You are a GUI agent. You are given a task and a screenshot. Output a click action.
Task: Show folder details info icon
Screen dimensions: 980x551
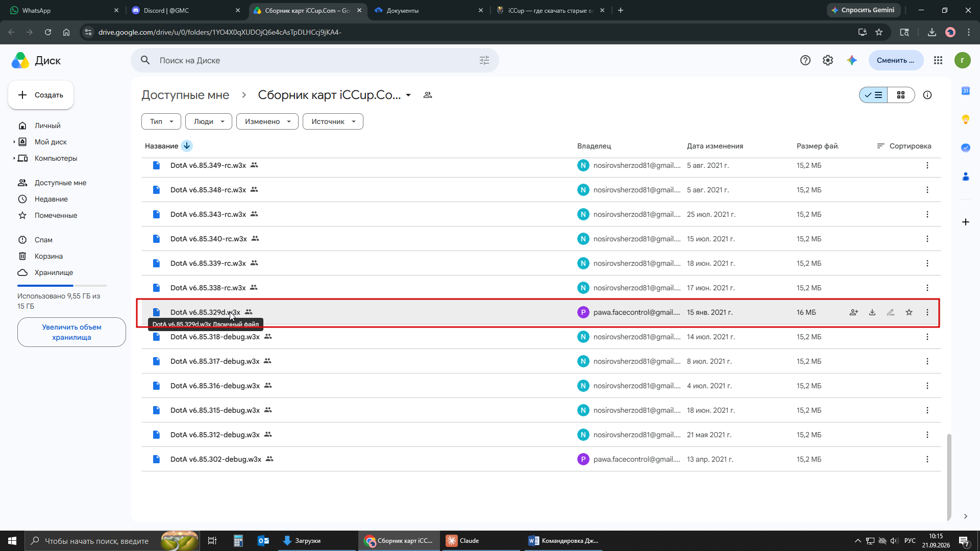tap(927, 95)
